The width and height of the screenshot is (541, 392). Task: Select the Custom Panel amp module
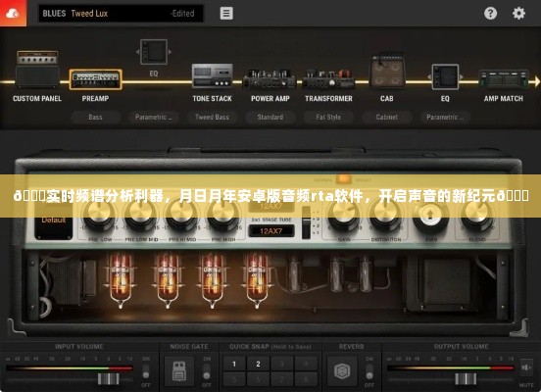(x=37, y=70)
